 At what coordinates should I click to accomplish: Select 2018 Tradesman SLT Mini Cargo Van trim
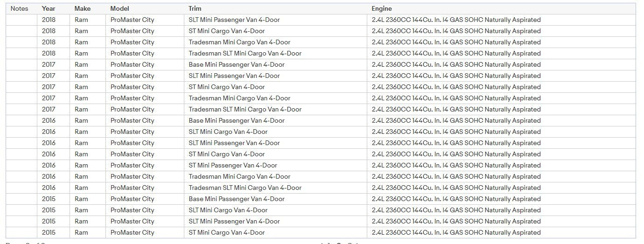click(x=245, y=53)
